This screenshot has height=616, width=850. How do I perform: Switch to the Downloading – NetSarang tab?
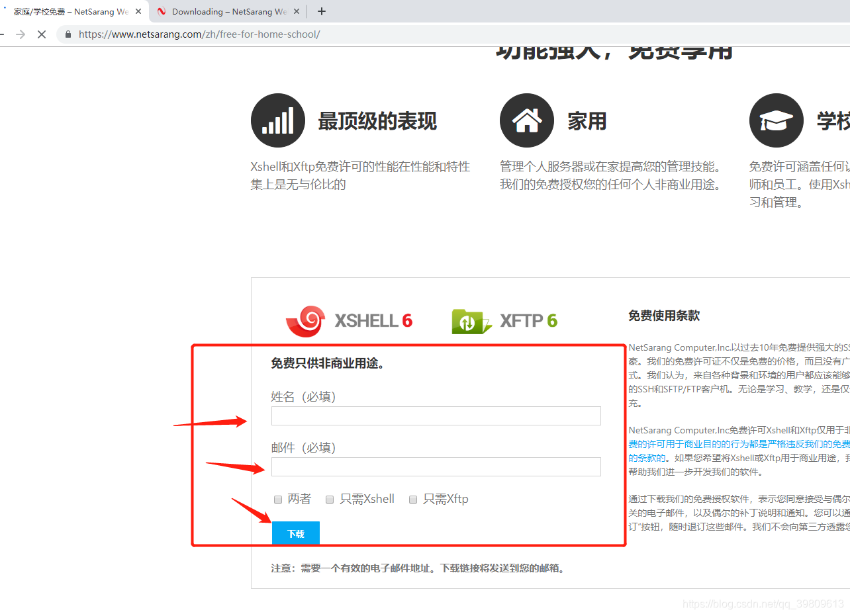click(x=228, y=11)
